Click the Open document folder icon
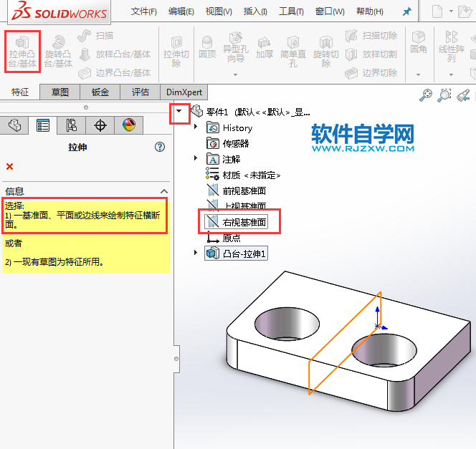The height and width of the screenshot is (449, 476). click(x=465, y=12)
